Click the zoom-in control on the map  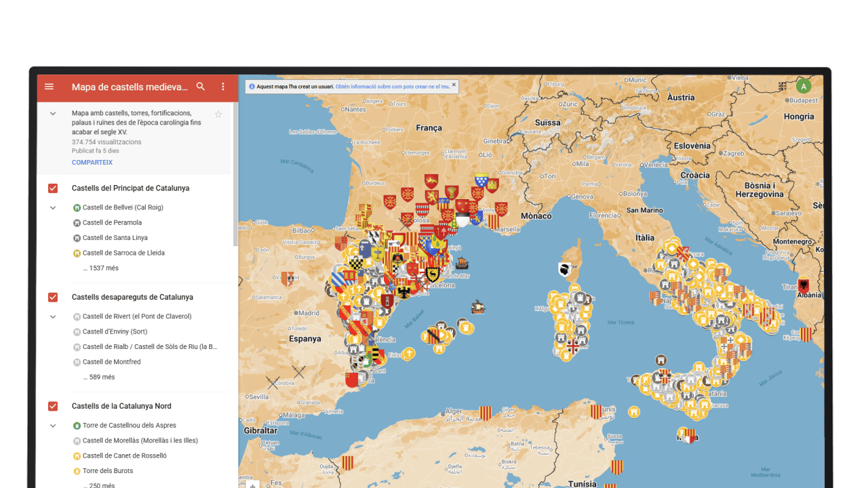click(x=252, y=485)
